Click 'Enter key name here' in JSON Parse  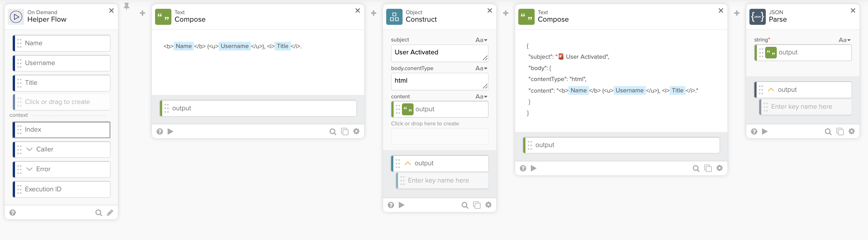tap(806, 107)
